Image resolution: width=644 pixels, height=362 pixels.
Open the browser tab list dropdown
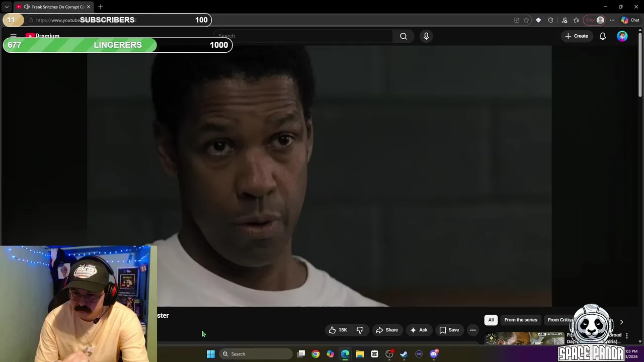(x=7, y=7)
